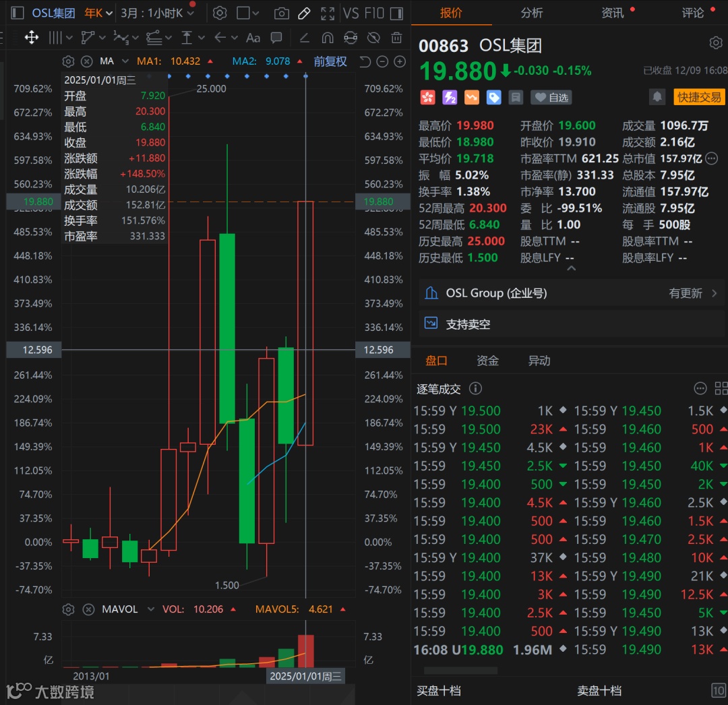This screenshot has width=728, height=705.
Task: Switch to the 资金 tab
Action: click(x=487, y=361)
